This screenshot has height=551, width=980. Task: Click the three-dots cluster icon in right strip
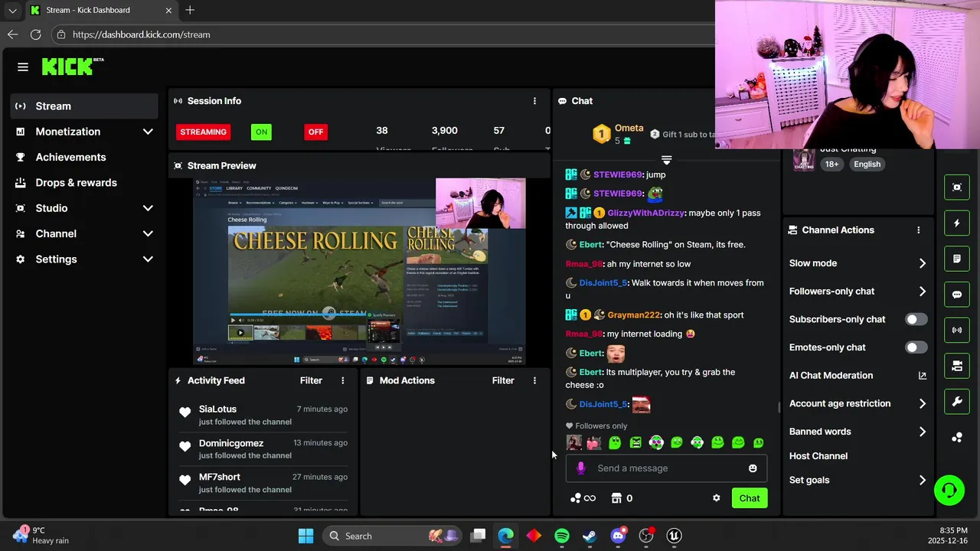coord(957,437)
